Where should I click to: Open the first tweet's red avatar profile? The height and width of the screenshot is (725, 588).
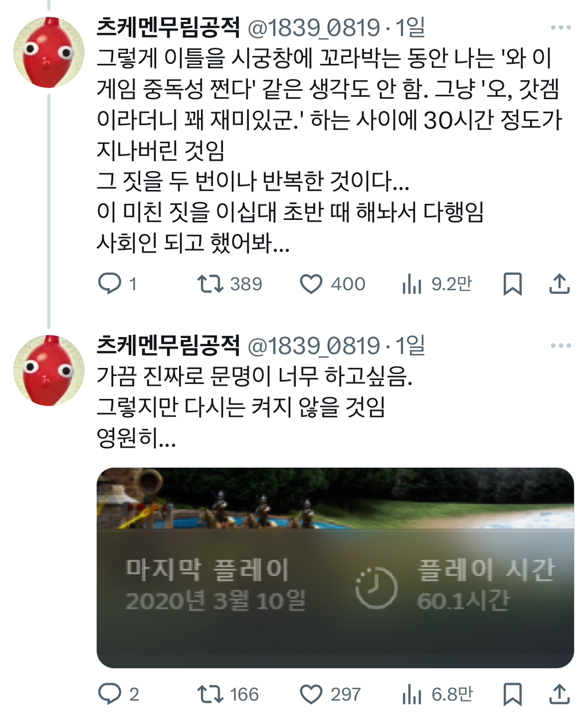(49, 52)
